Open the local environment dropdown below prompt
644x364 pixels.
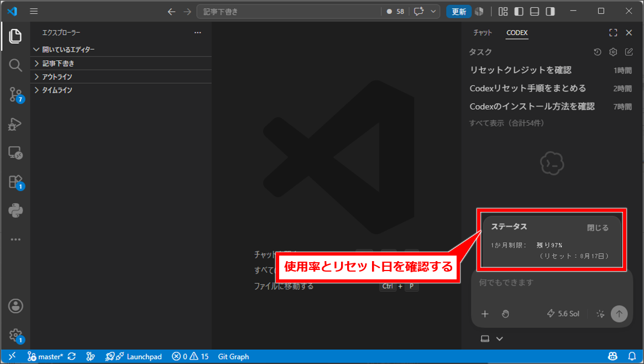(492, 339)
